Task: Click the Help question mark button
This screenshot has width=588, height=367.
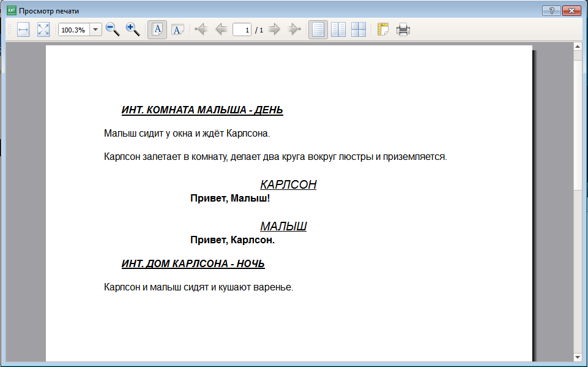Action: pos(551,11)
